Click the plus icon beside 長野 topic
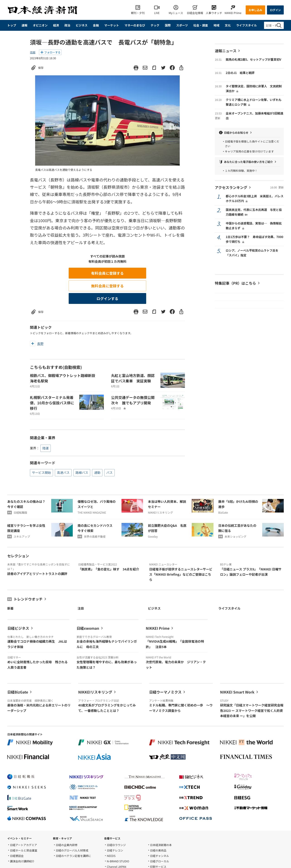The image size is (291, 868). [32, 343]
